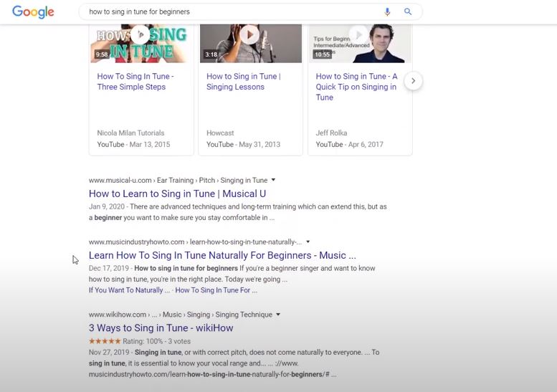Click the five-star rating on wikiHow result
Image resolution: width=557 pixels, height=392 pixels.
105,341
